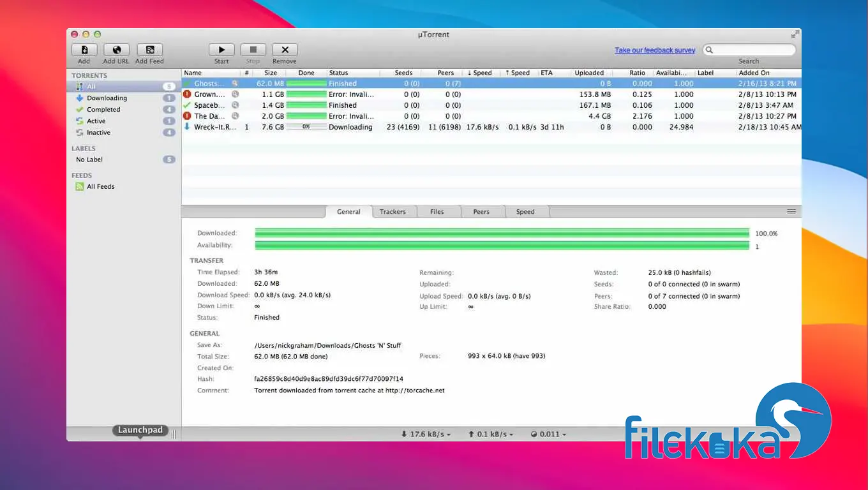Click the Add URL globe icon
The height and width of the screenshot is (490, 868).
(116, 50)
